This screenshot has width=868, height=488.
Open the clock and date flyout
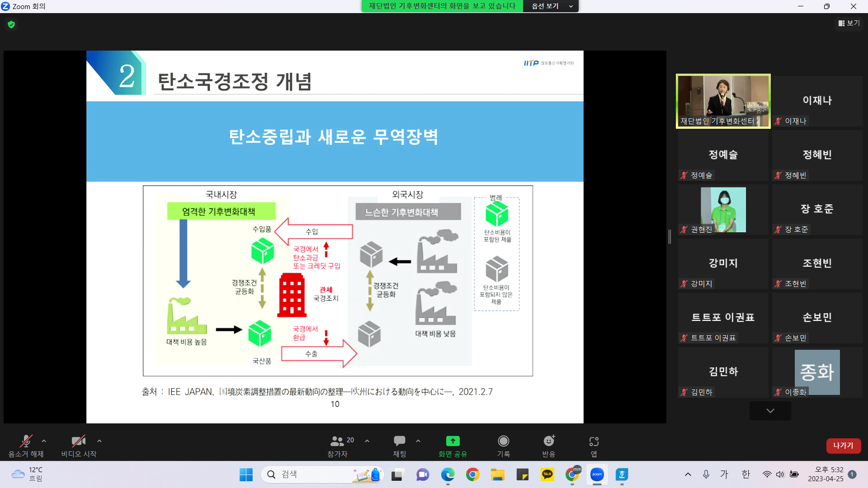pos(826,474)
